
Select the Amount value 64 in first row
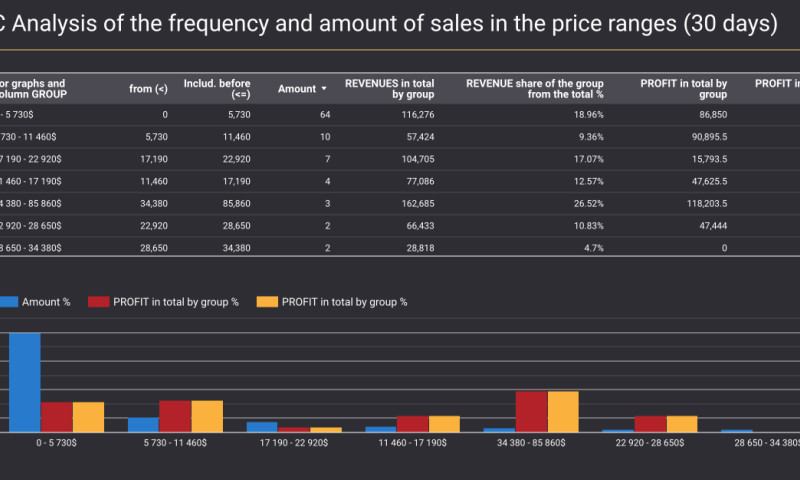[324, 116]
